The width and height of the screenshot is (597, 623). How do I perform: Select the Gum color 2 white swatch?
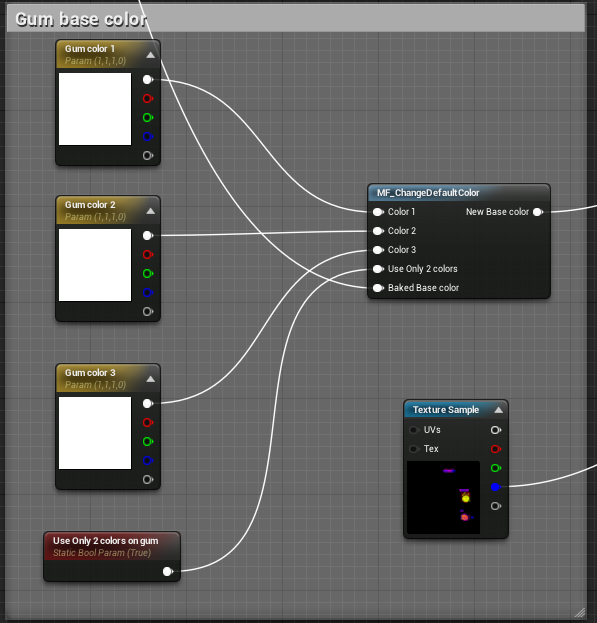coord(95,265)
